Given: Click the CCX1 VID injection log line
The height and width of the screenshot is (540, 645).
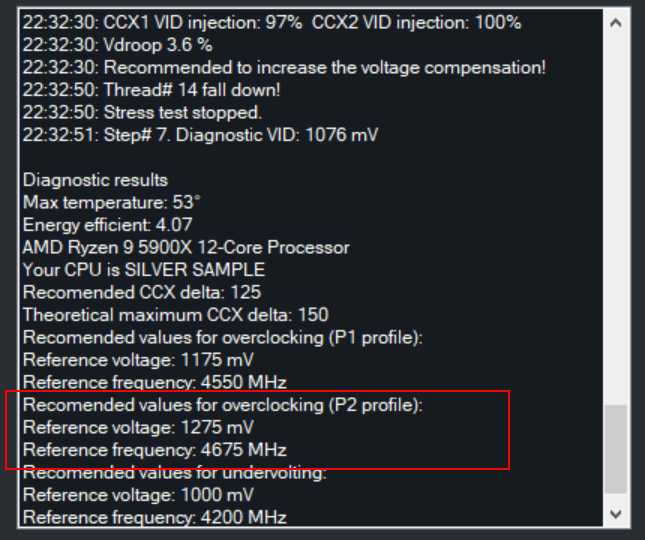Looking at the screenshot, I should tap(272, 22).
